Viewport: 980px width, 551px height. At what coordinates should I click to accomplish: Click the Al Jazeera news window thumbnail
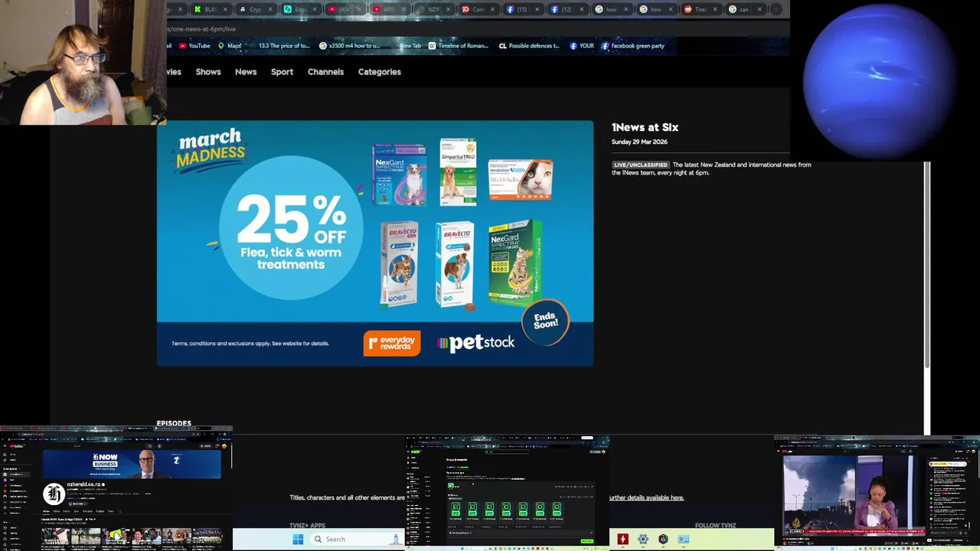coord(877,494)
